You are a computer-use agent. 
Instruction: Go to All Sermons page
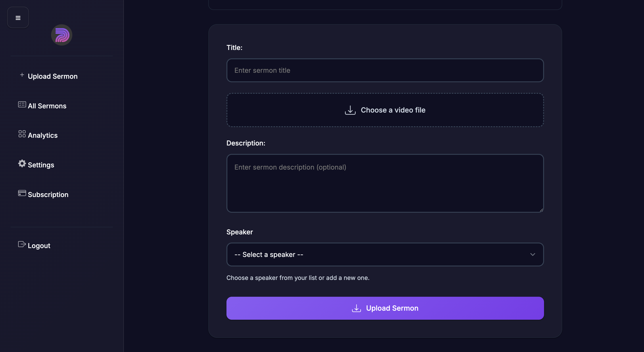pos(47,106)
